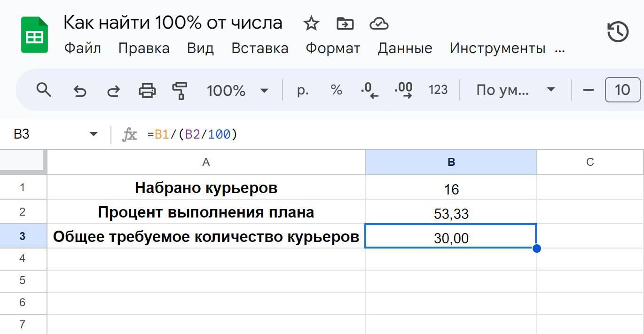Move the document to a folder

pos(345,23)
